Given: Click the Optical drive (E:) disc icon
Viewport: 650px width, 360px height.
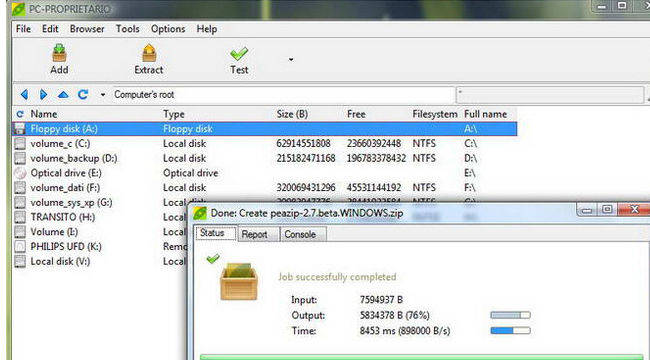Looking at the screenshot, I should point(20,173).
